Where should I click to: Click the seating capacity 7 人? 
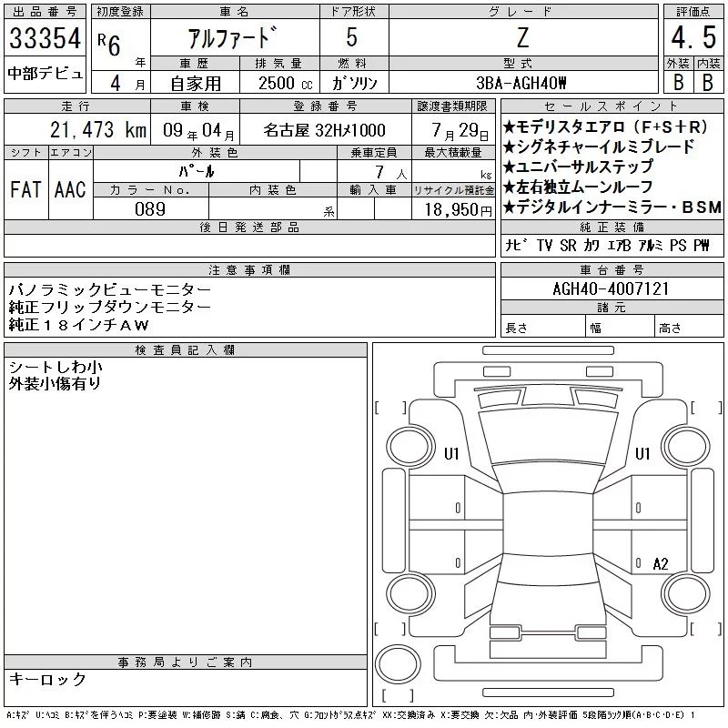391,173
